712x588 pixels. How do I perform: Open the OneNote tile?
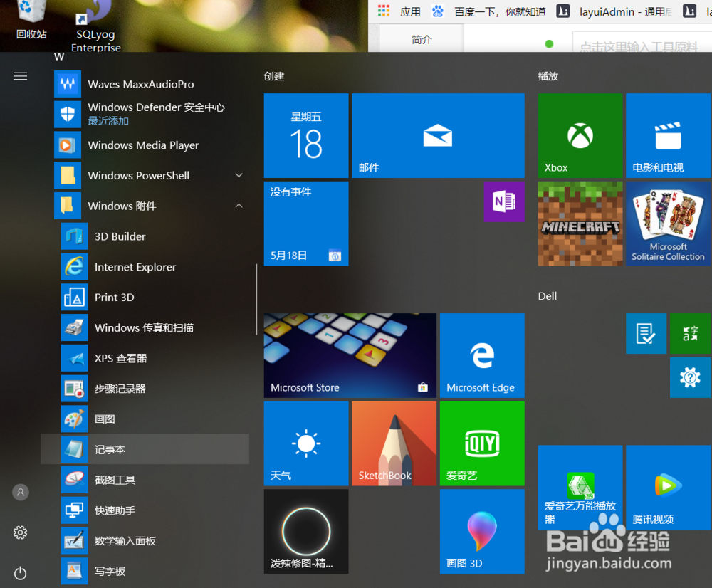point(504,201)
